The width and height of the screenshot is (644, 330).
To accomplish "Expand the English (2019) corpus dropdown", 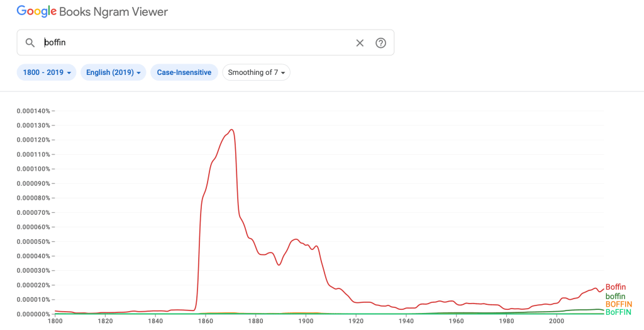I will point(113,72).
